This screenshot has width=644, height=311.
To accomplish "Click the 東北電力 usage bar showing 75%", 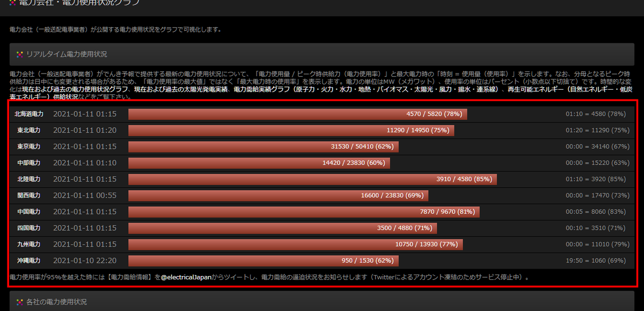I will click(x=291, y=130).
